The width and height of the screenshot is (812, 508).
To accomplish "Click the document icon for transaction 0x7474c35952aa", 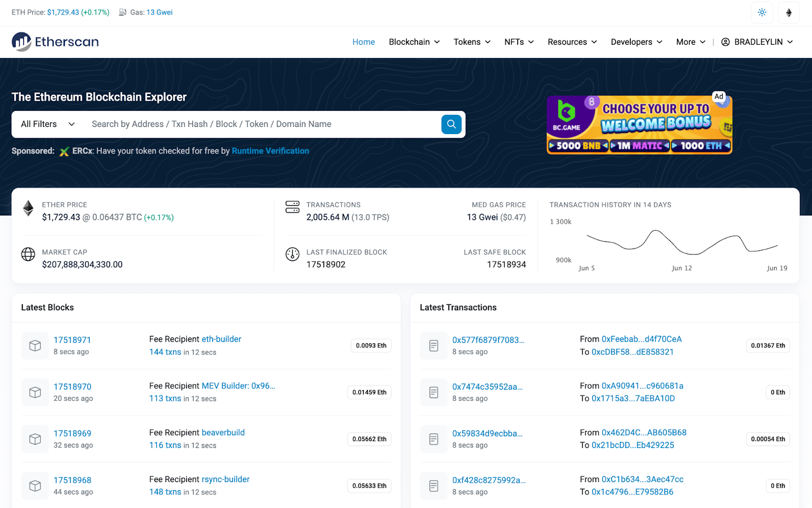I will (x=434, y=392).
